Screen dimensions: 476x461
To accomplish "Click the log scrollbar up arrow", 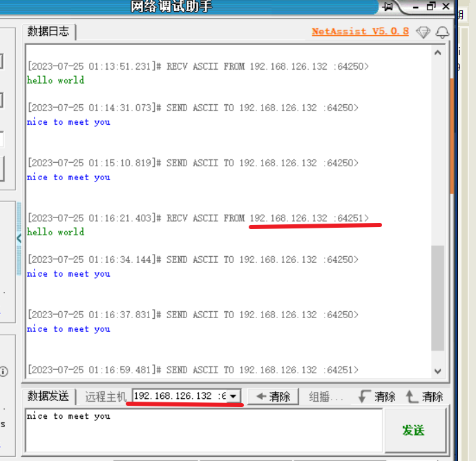I will click(437, 52).
